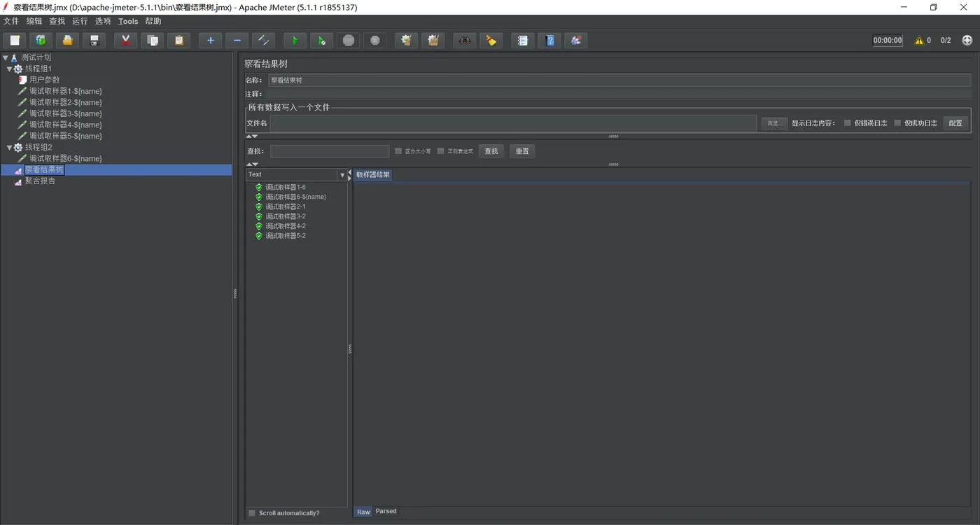Toggle the 区分大小写 checkbox
The height and width of the screenshot is (525, 980).
click(398, 151)
